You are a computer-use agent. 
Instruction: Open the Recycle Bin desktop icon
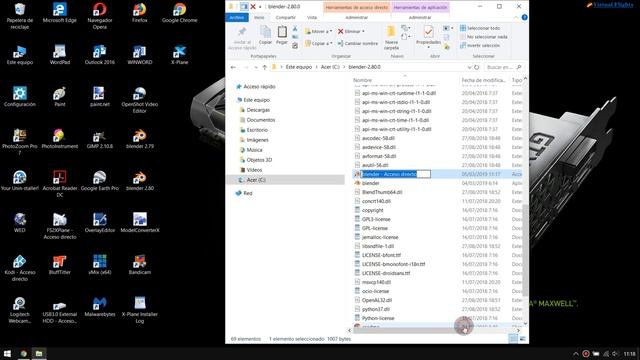coord(20,16)
